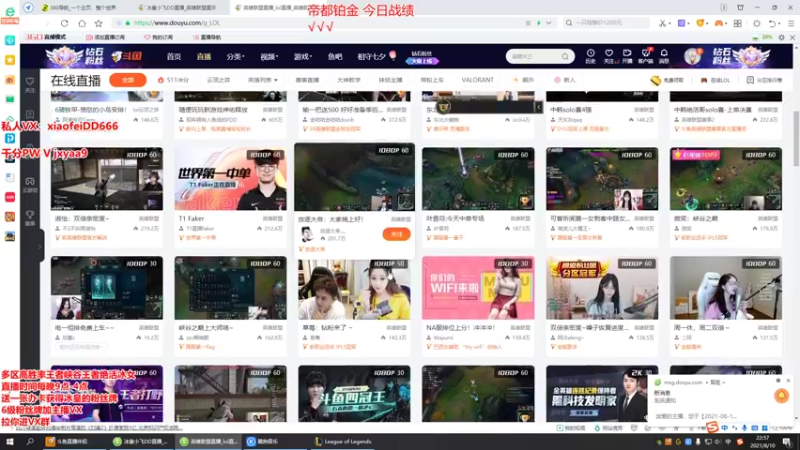Select the S11冲分 filter tab

coord(173,80)
